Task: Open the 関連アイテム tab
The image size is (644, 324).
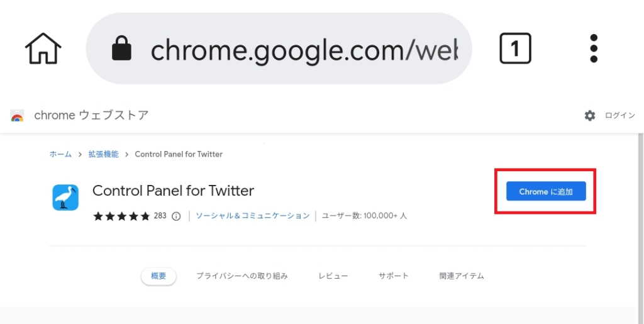Action: click(462, 276)
